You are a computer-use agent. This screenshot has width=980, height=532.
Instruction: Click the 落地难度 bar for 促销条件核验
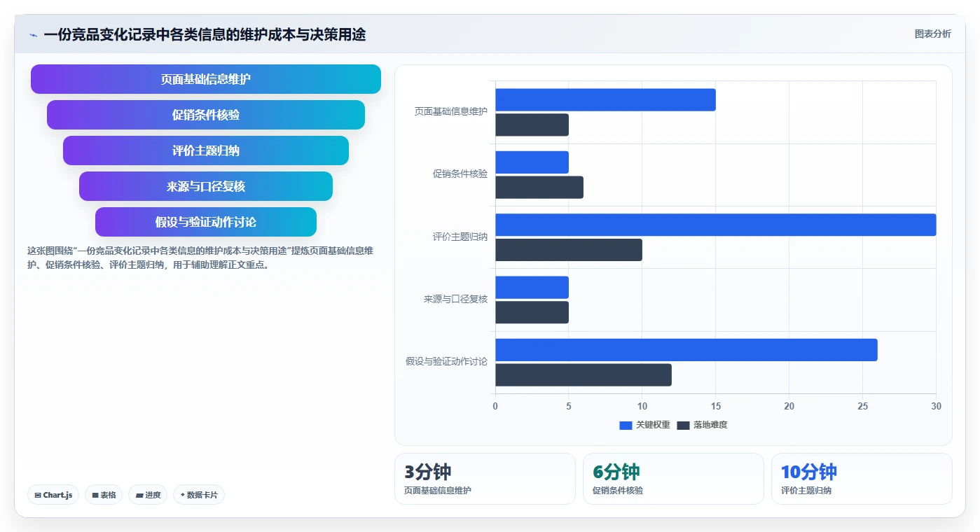point(539,187)
